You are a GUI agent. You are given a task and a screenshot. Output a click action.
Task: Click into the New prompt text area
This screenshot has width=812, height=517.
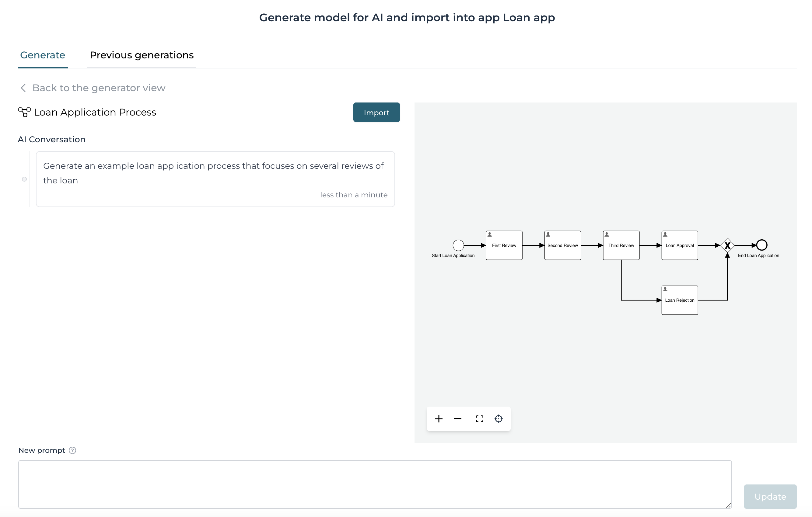[374, 484]
